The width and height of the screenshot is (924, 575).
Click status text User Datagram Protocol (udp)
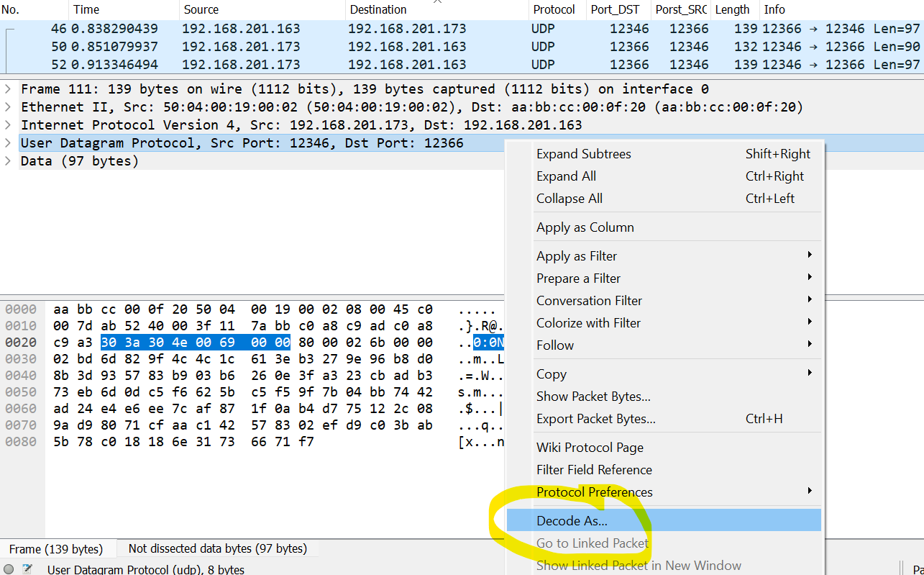[146, 569]
